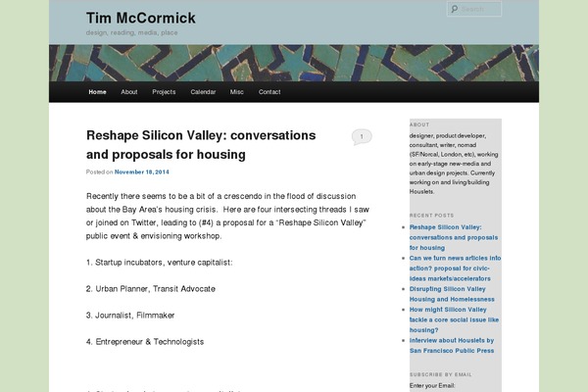Open Disrupting Silicon Valley Housing and Homelessness
This screenshot has height=392, width=588.
pos(452,294)
